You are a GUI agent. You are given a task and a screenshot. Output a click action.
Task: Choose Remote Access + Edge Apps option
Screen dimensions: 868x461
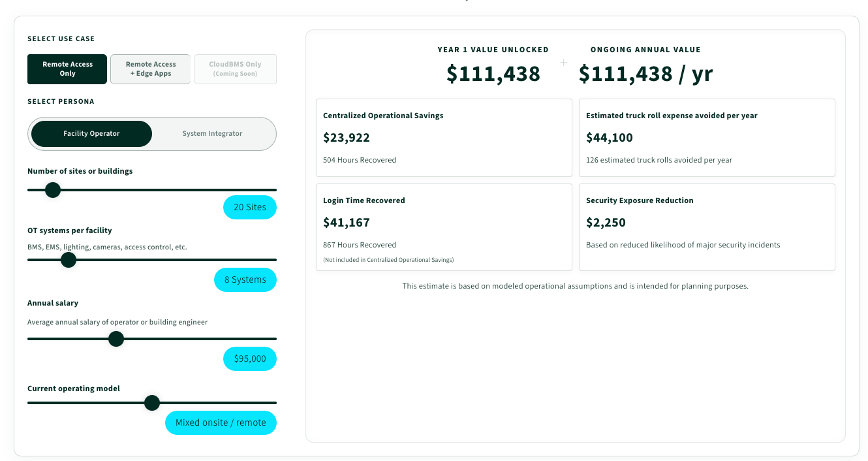(x=151, y=69)
